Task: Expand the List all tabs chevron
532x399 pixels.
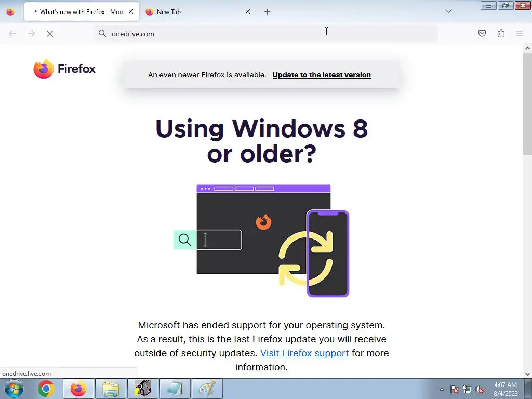Action: pos(448,11)
